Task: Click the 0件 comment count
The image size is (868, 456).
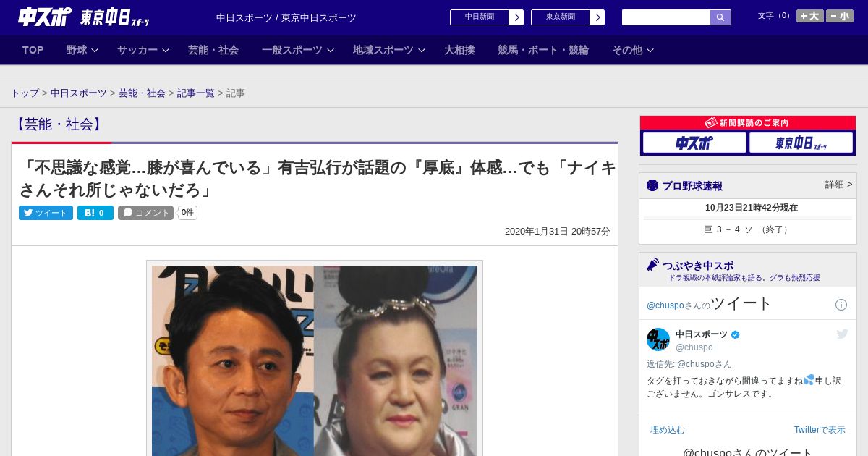Action: (x=187, y=213)
